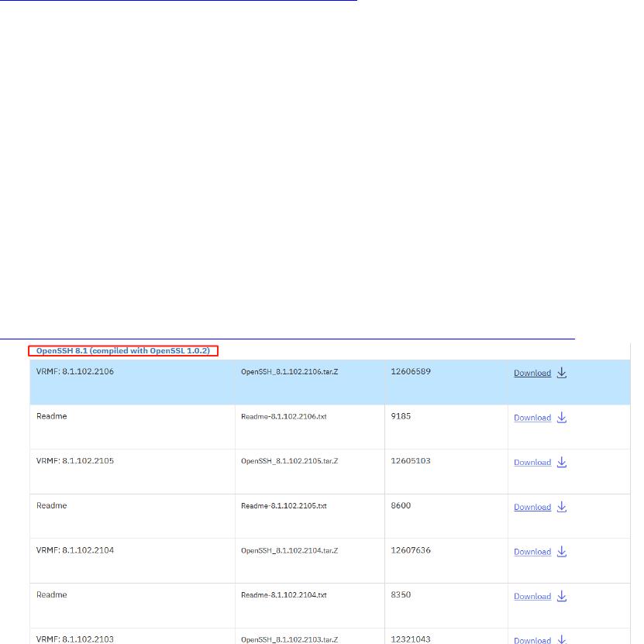The image size is (644, 644).
Task: Click file name OpenSSH_8.1.102.2106.tar.Z
Action: pyautogui.click(x=290, y=372)
